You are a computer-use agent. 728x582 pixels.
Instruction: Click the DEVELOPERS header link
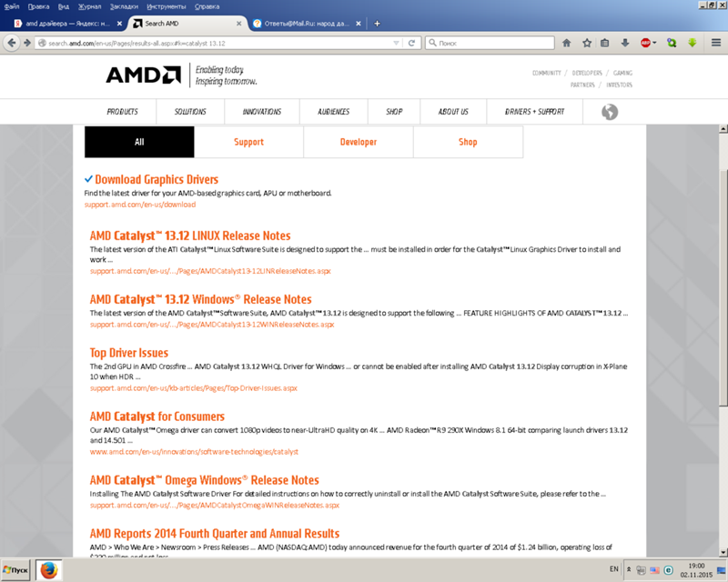click(587, 73)
